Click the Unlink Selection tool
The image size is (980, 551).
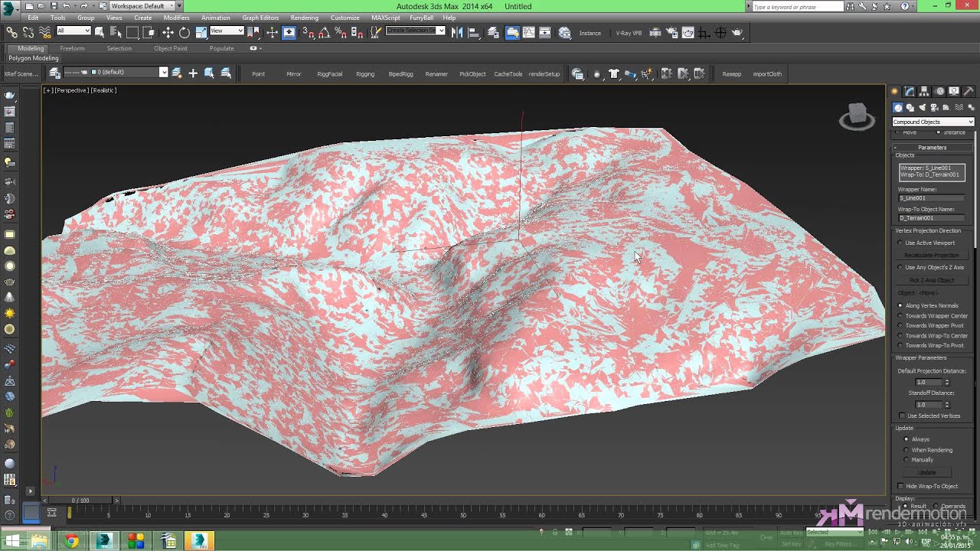tap(28, 32)
